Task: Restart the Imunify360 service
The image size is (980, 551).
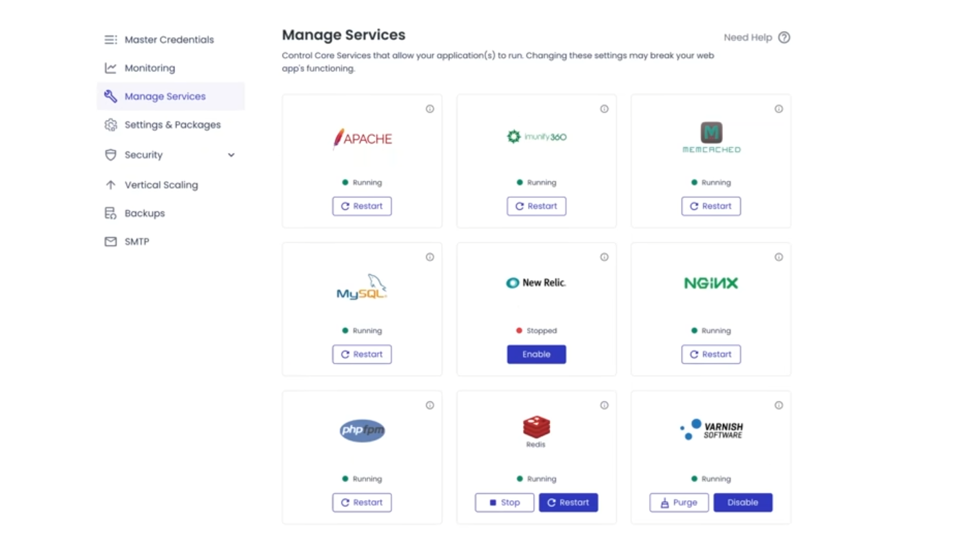Action: pos(536,206)
